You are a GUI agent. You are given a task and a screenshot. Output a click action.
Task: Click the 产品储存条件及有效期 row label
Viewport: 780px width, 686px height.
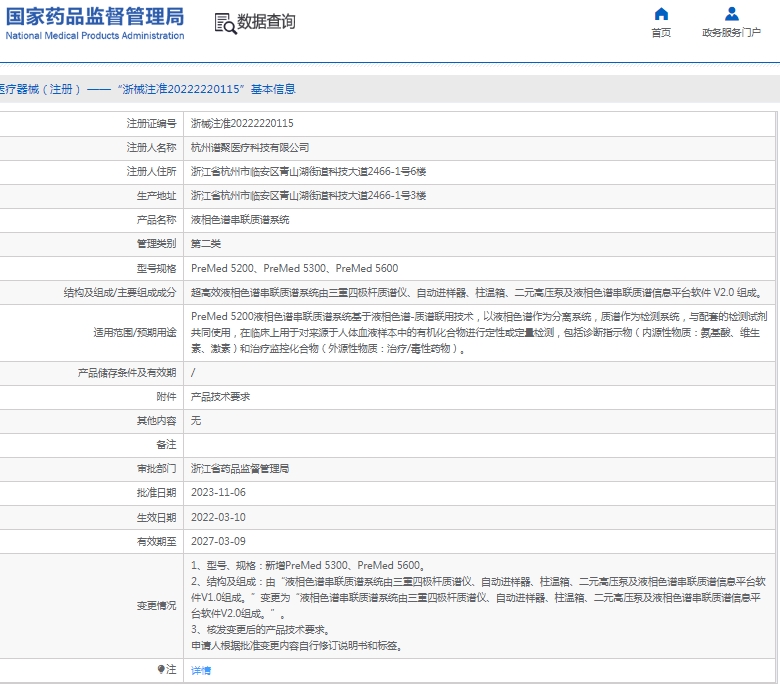tap(127, 373)
